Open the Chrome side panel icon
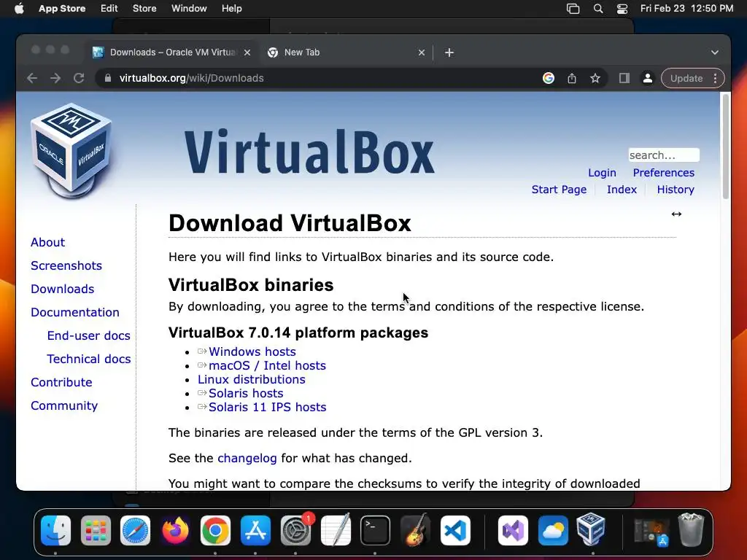Viewport: 747px width, 560px height. pyautogui.click(x=624, y=78)
